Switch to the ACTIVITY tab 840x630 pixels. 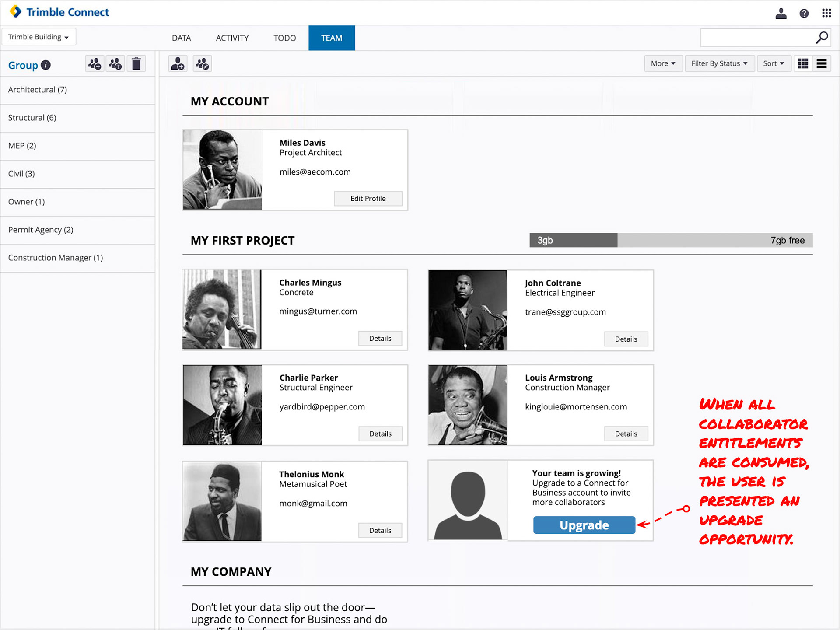(x=232, y=38)
